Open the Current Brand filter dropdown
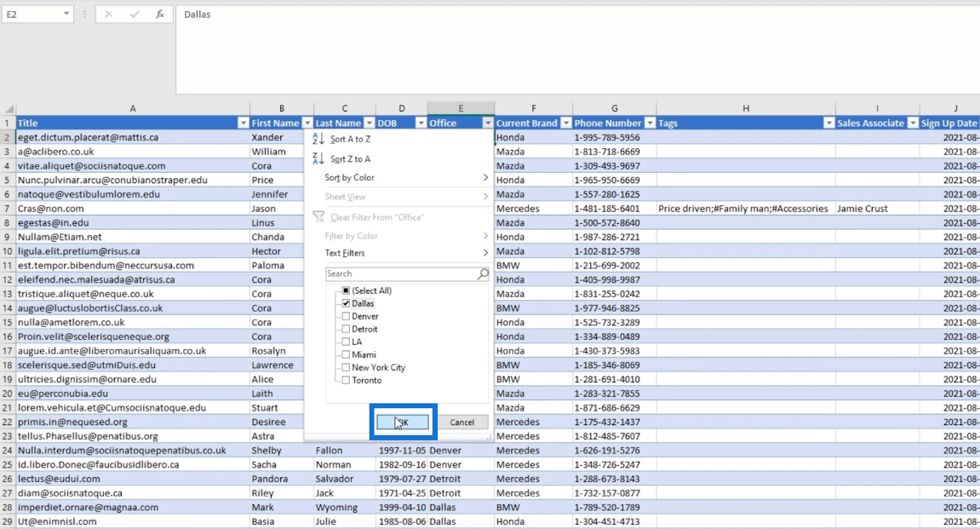 point(565,124)
